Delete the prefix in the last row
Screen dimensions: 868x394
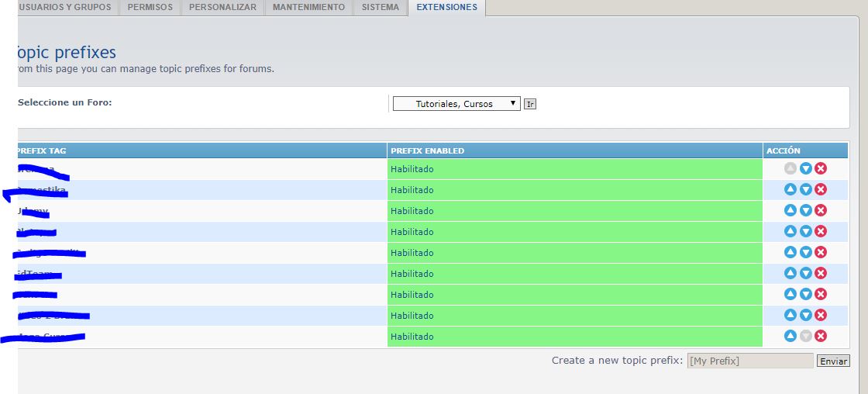tap(821, 336)
